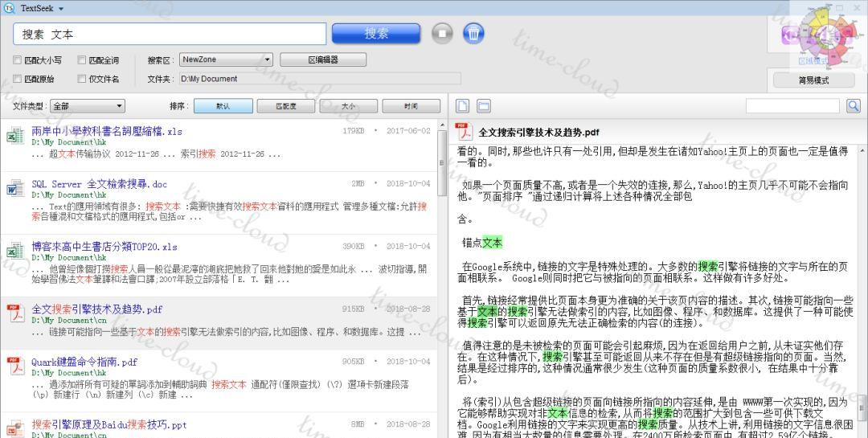868x438 pixels.
Task: Open result 兩岸中小學教科書名詞壓縮檔.xls
Action: pos(107,131)
